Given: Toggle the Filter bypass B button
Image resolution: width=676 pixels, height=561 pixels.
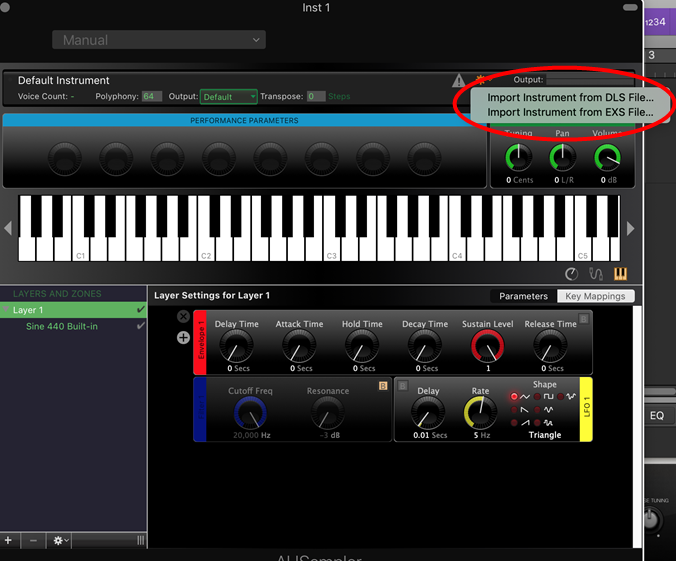Looking at the screenshot, I should tap(383, 385).
